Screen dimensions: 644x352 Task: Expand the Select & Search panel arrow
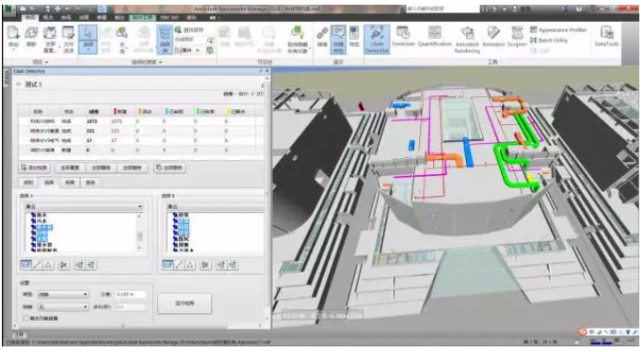pos(161,62)
